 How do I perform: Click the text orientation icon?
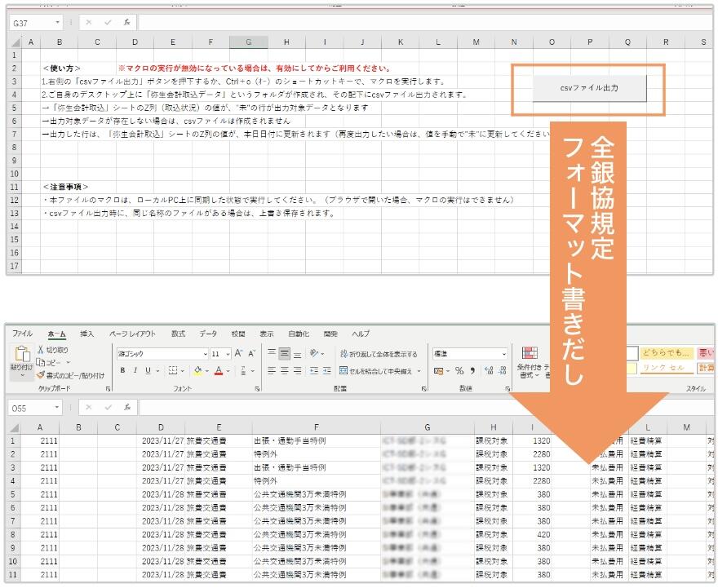314,353
